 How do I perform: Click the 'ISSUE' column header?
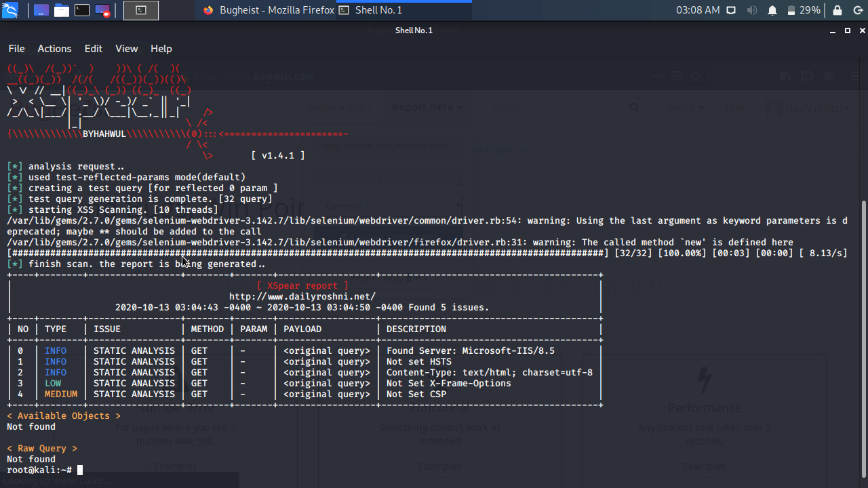[107, 329]
